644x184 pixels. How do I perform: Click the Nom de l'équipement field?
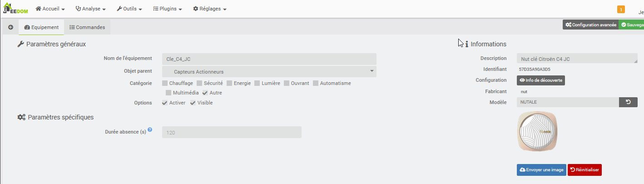click(x=269, y=59)
